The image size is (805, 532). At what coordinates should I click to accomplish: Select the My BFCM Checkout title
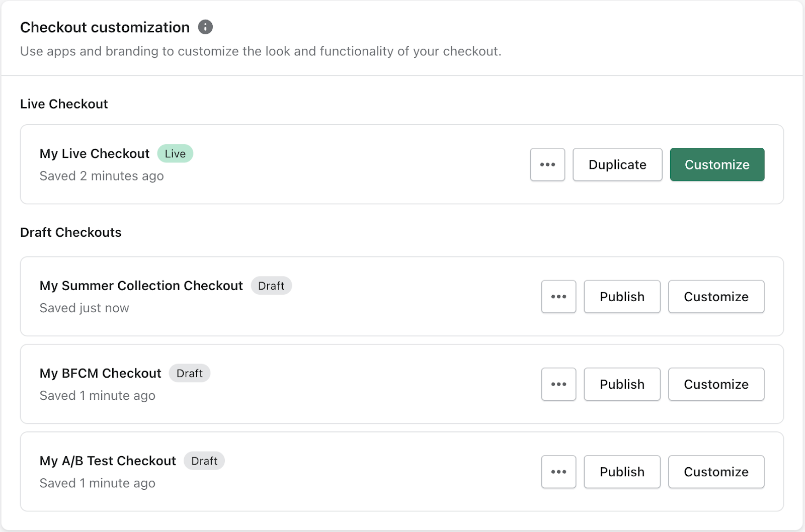[x=100, y=373]
